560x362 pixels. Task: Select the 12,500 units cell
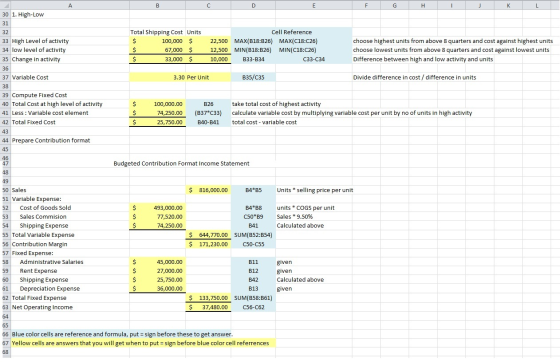pyautogui.click(x=208, y=50)
